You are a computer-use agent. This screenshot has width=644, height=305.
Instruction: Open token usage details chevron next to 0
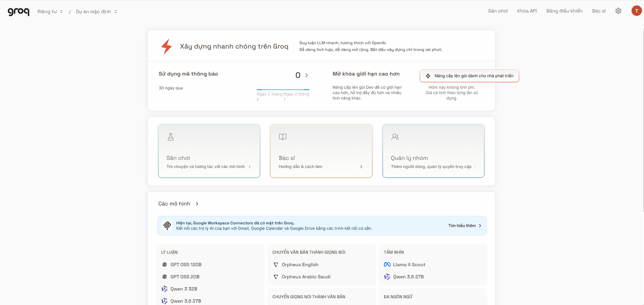click(x=307, y=75)
